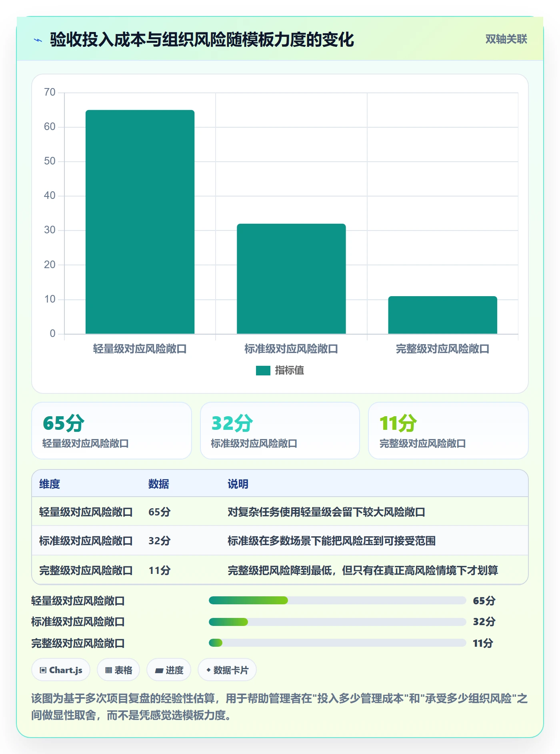Image resolution: width=560 pixels, height=754 pixels.
Task: Click the 65分 progress bar
Action: 338,600
